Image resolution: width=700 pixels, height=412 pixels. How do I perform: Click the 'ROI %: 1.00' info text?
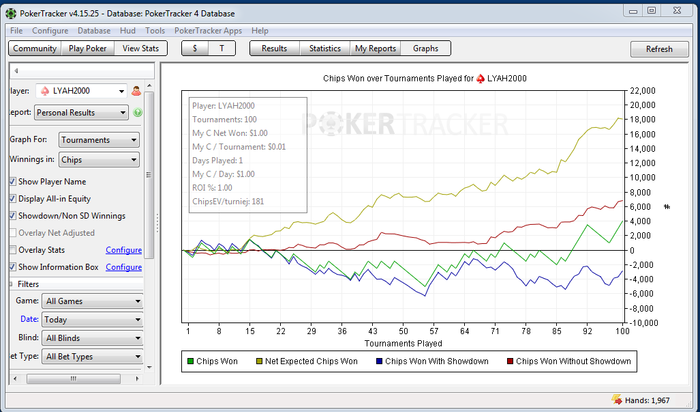tap(212, 187)
